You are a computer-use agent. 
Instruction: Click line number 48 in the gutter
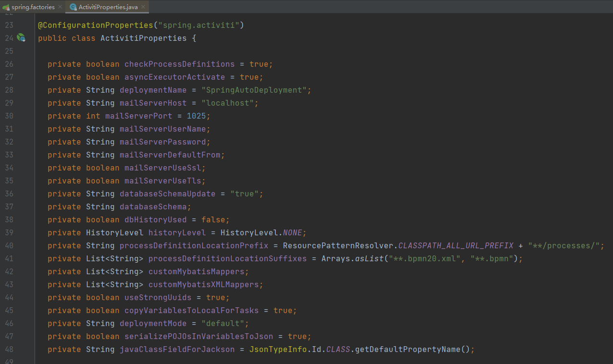[x=9, y=349]
